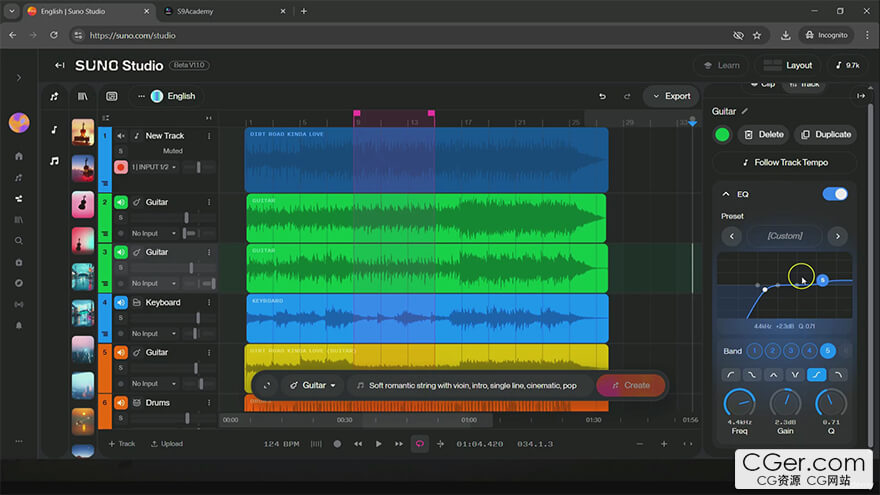Select the single note icon above thumbnails

(x=54, y=130)
